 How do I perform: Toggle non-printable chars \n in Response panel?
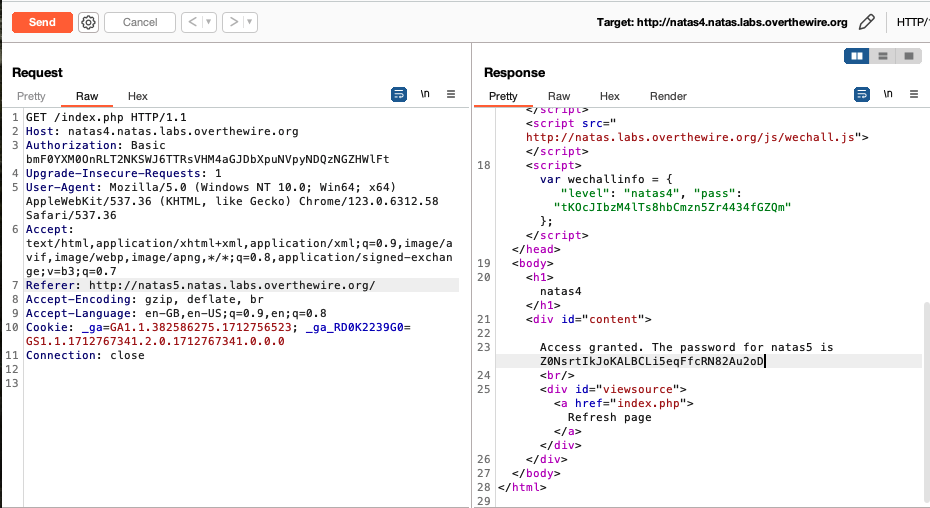888,94
